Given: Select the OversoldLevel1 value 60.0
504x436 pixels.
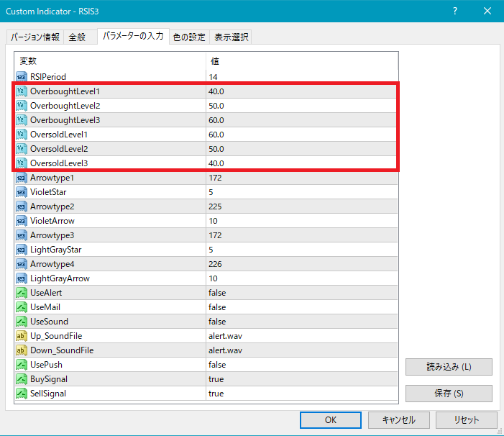Looking at the screenshot, I should coord(216,135).
